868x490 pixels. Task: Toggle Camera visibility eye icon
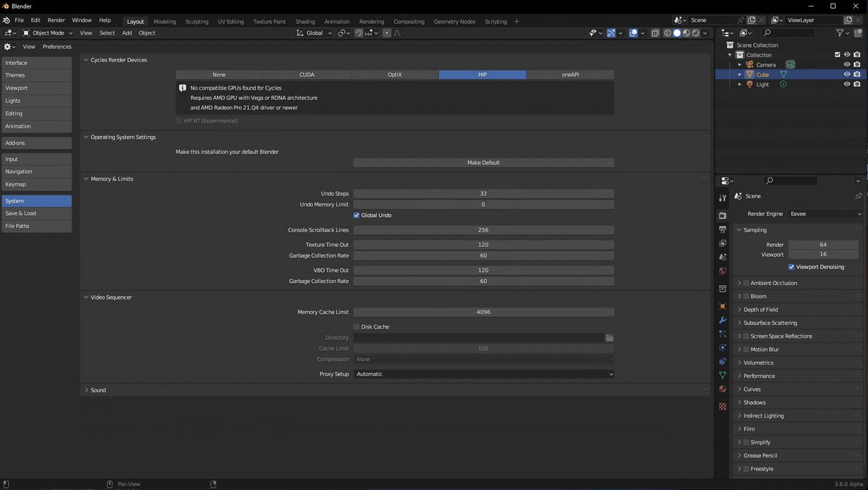click(847, 64)
